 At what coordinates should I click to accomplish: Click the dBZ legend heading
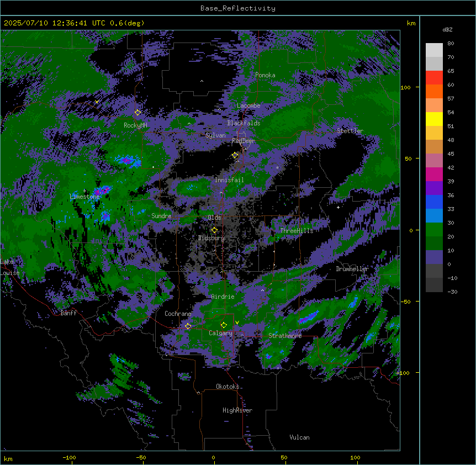[447, 30]
